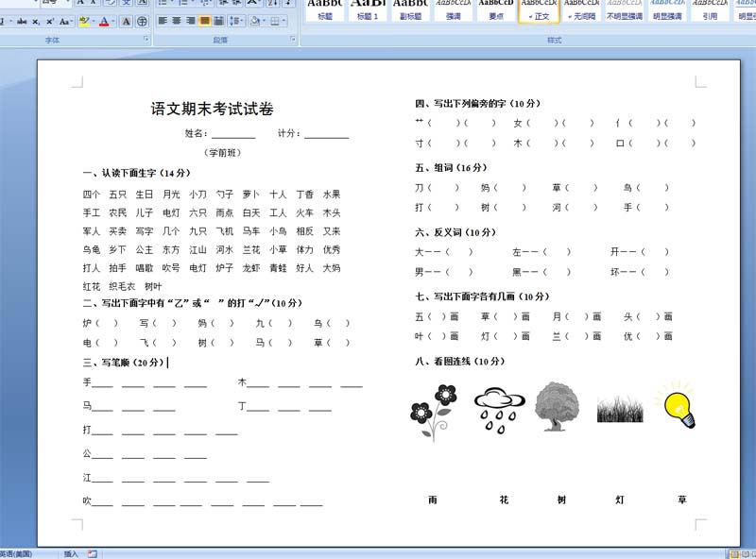Apply superscript formatting (x² icon)

50,21
